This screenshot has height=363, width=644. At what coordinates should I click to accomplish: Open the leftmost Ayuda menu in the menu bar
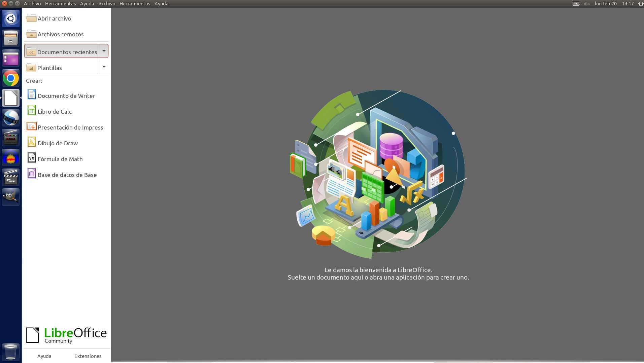(x=87, y=4)
